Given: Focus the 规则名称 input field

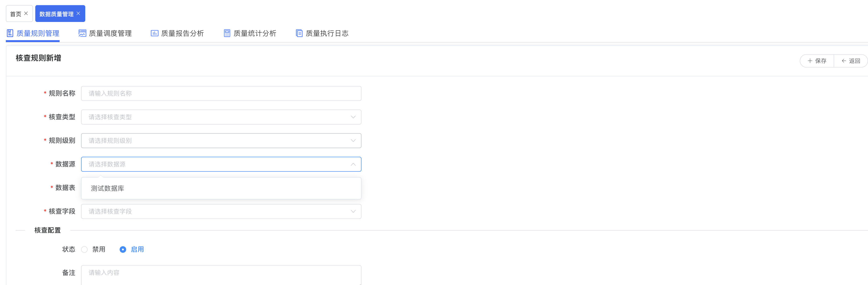Looking at the screenshot, I should 221,93.
